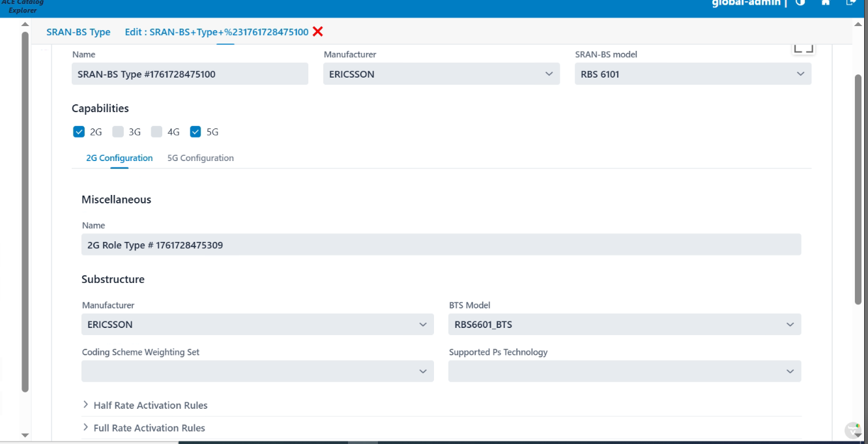Screen dimensions: 868x444
Task: Click the fullscreen expand icon
Action: click(803, 48)
